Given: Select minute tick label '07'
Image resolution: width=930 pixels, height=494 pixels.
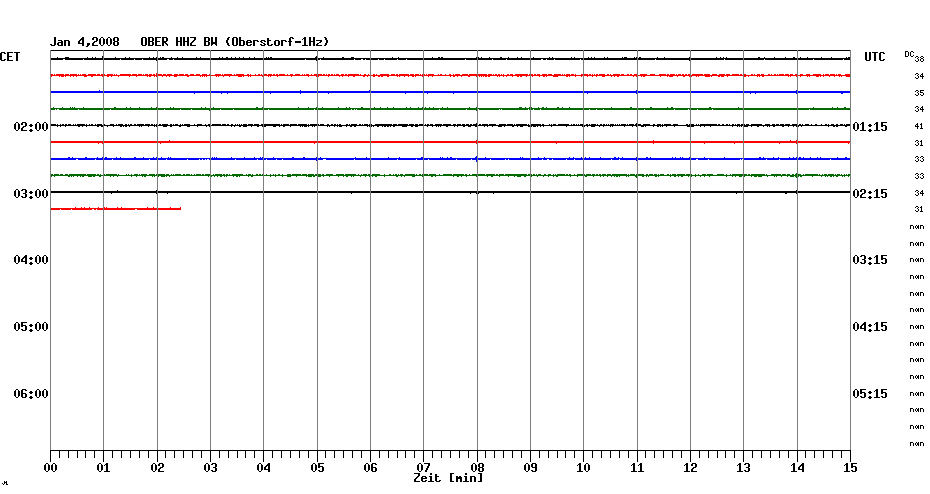Looking at the screenshot, I should pyautogui.click(x=423, y=467).
